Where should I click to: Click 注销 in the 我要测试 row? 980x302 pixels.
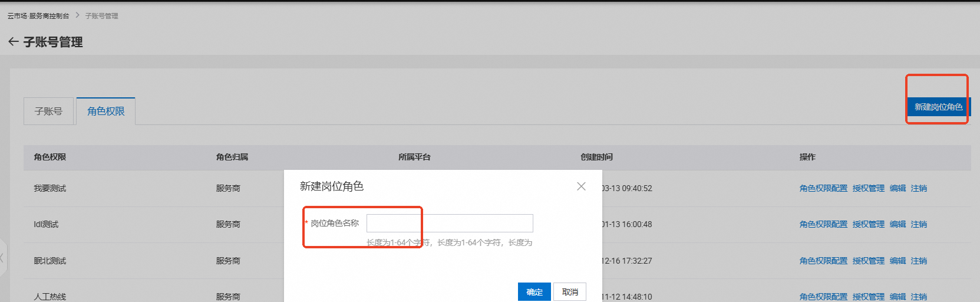click(x=919, y=188)
